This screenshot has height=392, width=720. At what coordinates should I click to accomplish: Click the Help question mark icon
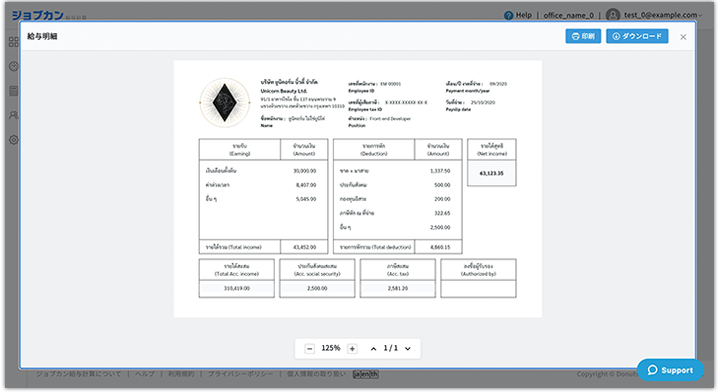tap(508, 15)
